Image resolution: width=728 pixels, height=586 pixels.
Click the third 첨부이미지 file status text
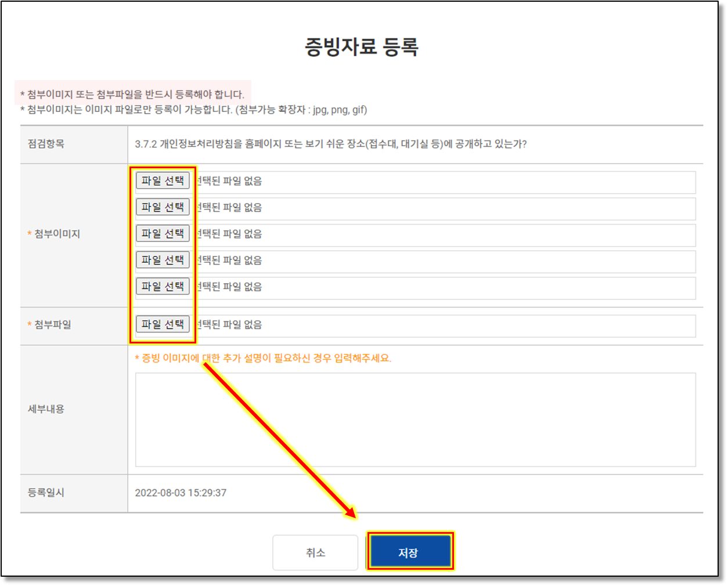pos(229,234)
